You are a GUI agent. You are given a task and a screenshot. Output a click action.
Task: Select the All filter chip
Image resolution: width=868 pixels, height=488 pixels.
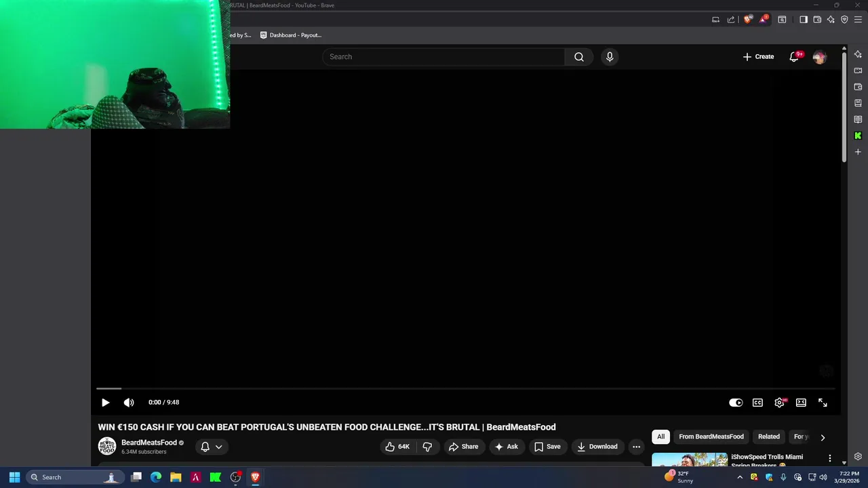pyautogui.click(x=660, y=436)
